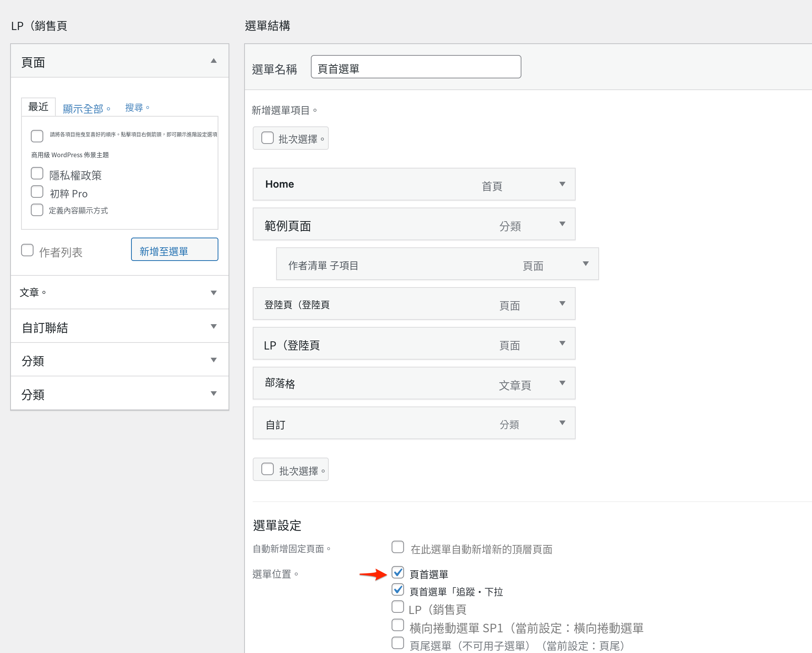Viewport: 812px width, 653px height.
Task: Enable 在此選單自動新增新的頂層頁面 checkbox
Action: 398,547
